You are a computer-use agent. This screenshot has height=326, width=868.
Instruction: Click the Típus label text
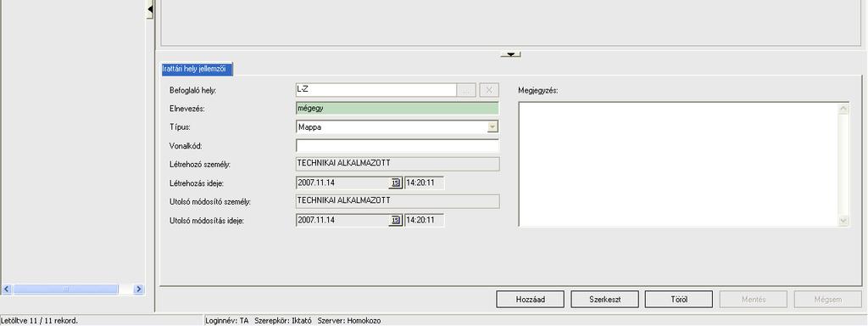[x=181, y=127]
